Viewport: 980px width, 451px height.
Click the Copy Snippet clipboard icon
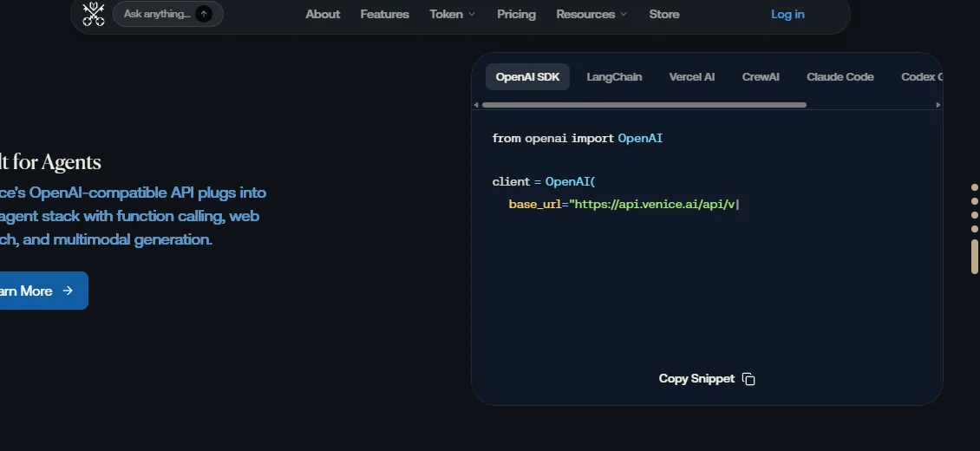pyautogui.click(x=748, y=379)
